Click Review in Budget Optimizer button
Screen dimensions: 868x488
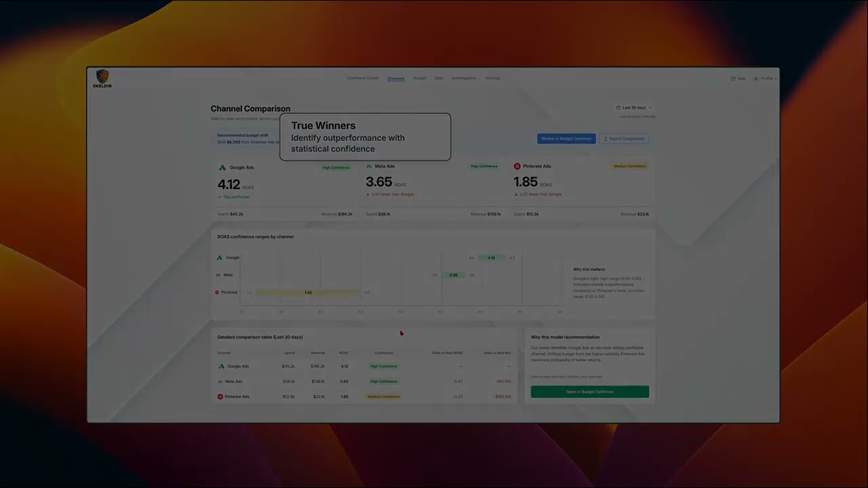click(x=566, y=138)
